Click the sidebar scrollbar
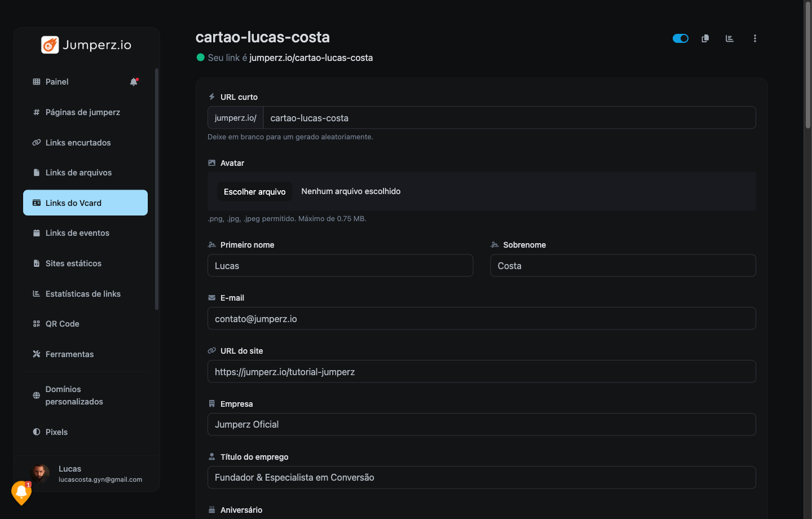 [157, 189]
